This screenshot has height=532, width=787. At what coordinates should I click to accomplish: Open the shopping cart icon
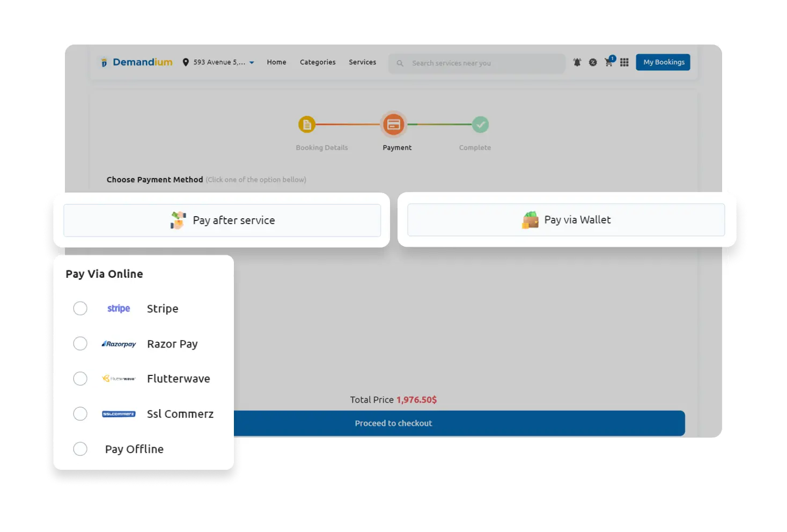[x=609, y=62]
